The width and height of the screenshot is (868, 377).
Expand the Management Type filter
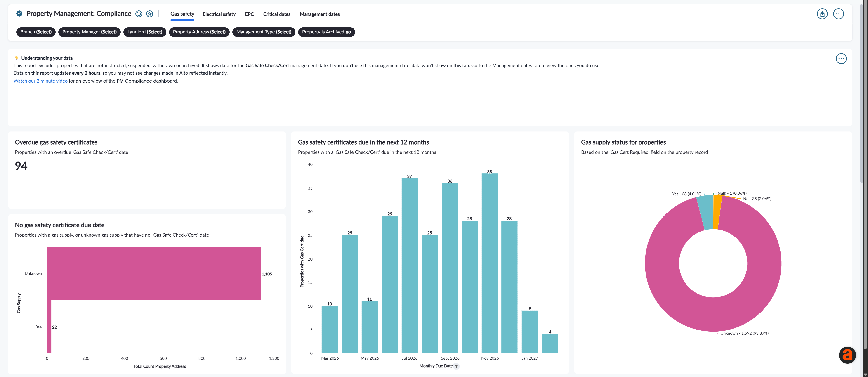264,32
